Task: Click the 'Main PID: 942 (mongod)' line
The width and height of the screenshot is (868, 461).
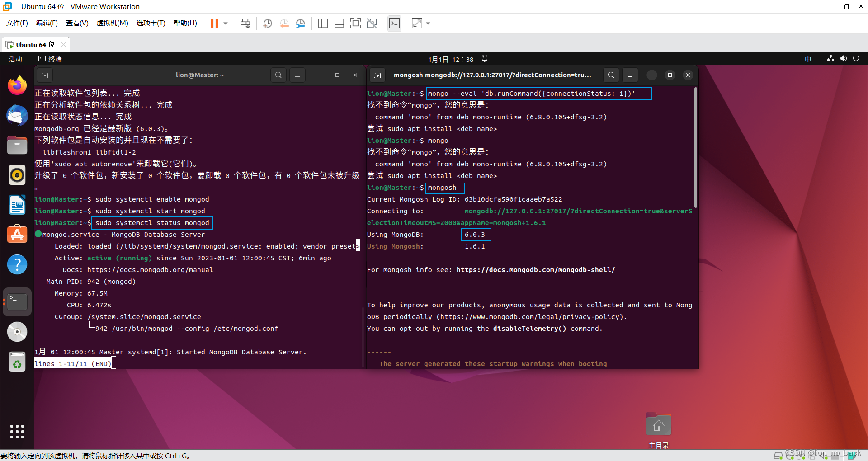Action: click(x=91, y=282)
